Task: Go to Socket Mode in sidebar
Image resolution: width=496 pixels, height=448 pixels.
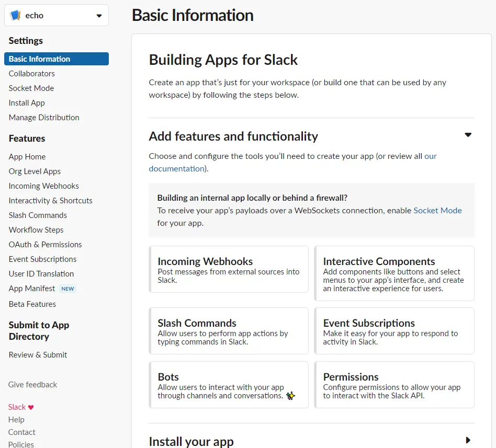Action: pos(31,88)
